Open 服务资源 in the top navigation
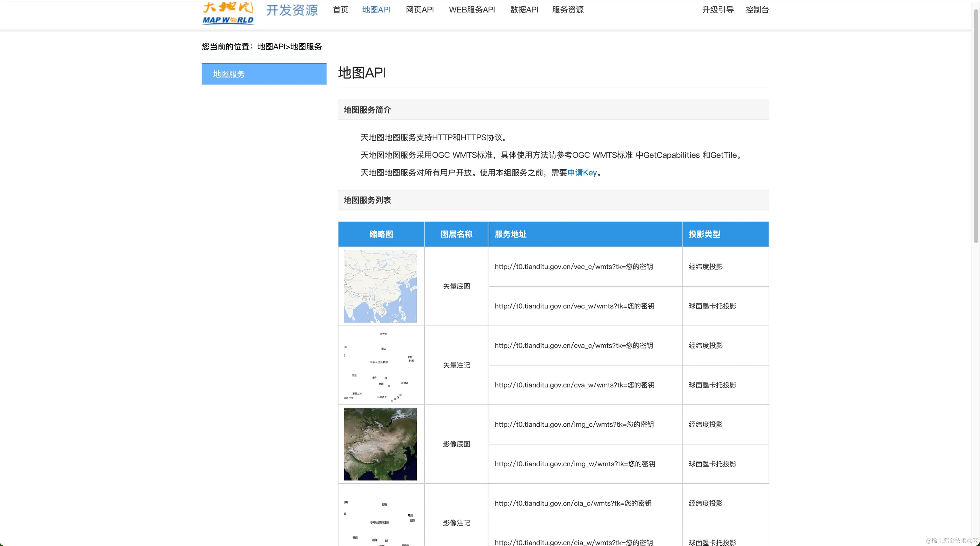 [567, 10]
